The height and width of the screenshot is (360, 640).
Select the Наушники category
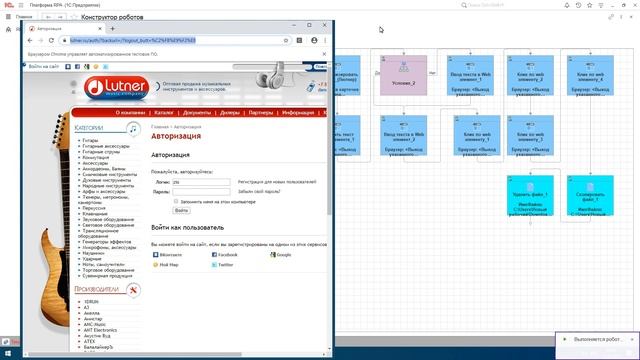coord(93,253)
